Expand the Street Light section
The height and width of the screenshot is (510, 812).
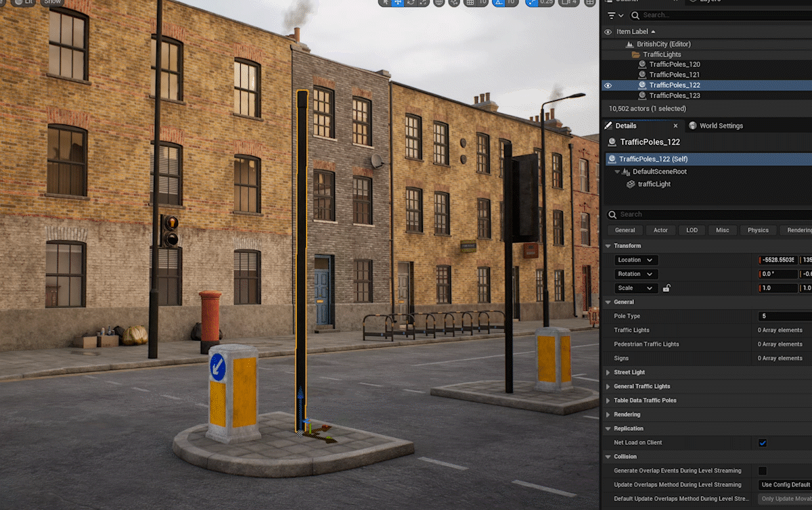click(608, 372)
